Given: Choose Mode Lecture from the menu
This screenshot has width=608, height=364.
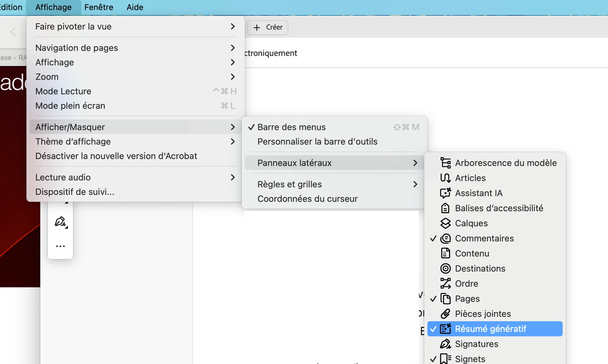Looking at the screenshot, I should [63, 91].
